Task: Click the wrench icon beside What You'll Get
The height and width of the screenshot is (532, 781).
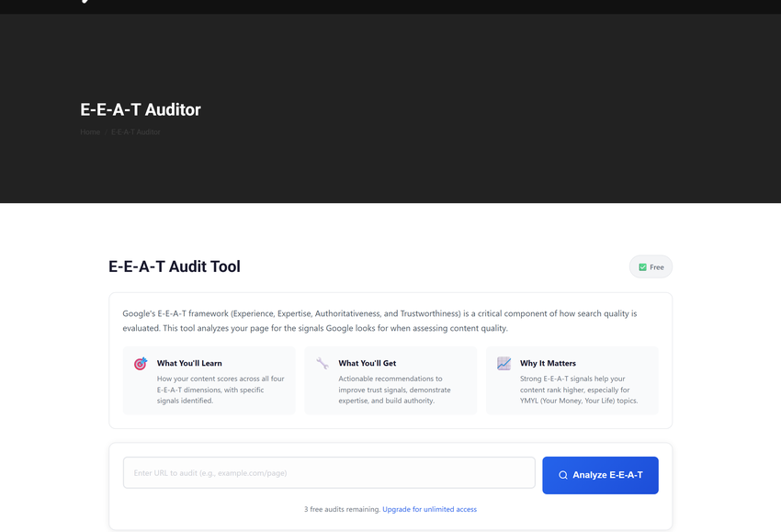Action: point(323,363)
